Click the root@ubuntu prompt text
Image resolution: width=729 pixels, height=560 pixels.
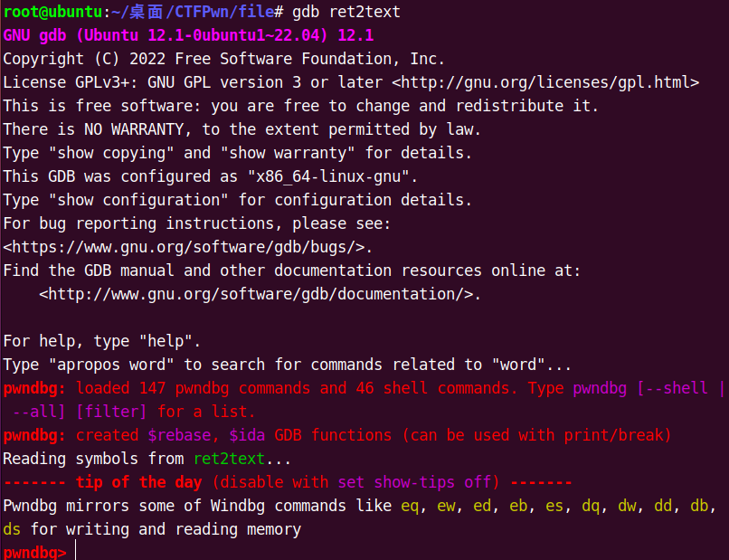point(52,12)
